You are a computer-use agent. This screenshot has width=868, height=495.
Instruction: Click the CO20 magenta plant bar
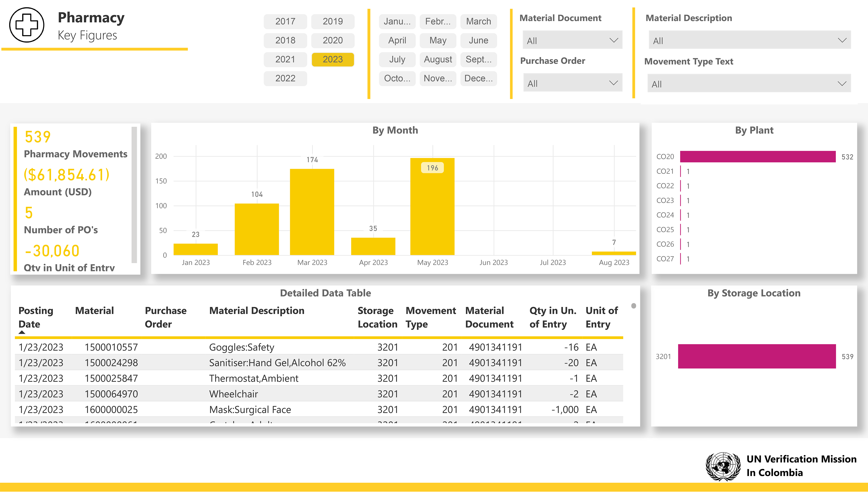click(x=758, y=157)
